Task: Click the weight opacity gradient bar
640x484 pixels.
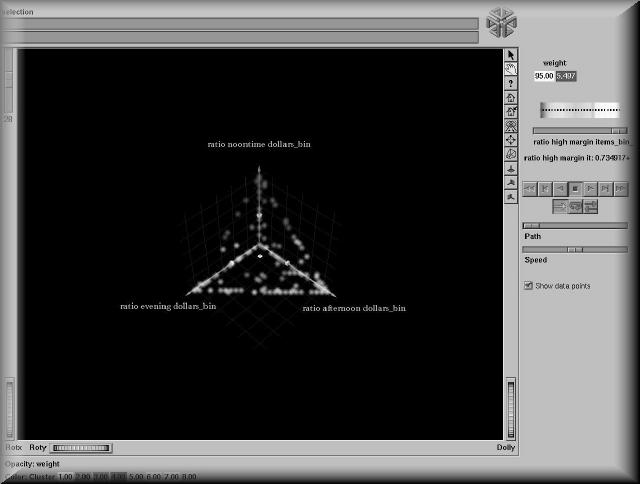Action: coord(580,110)
